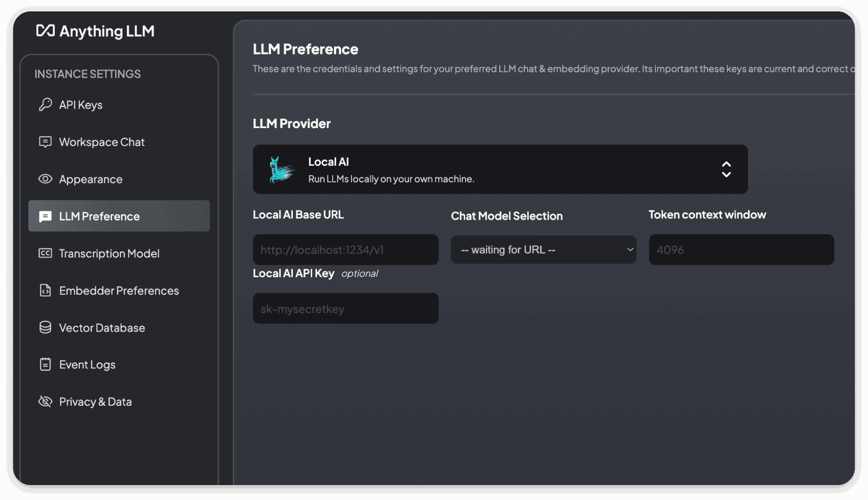Image resolution: width=868 pixels, height=500 pixels.
Task: Expand the LLM Provider selector arrows
Action: click(x=726, y=169)
